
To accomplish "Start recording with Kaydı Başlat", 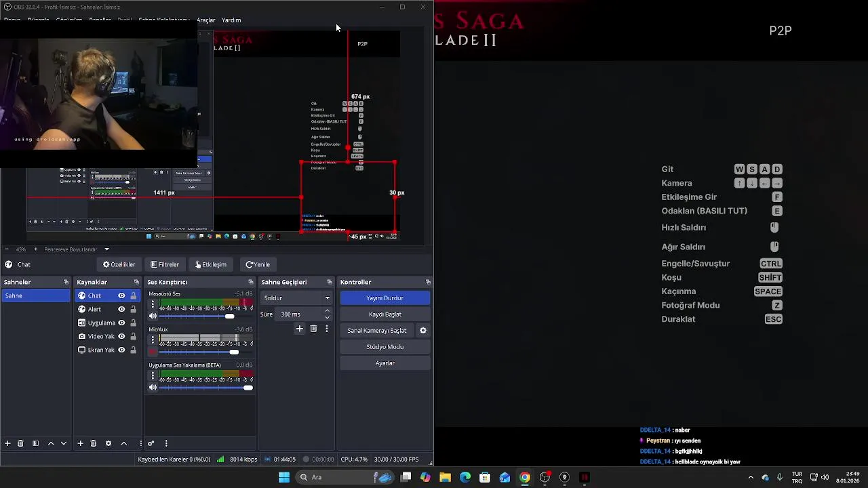I will (x=384, y=314).
